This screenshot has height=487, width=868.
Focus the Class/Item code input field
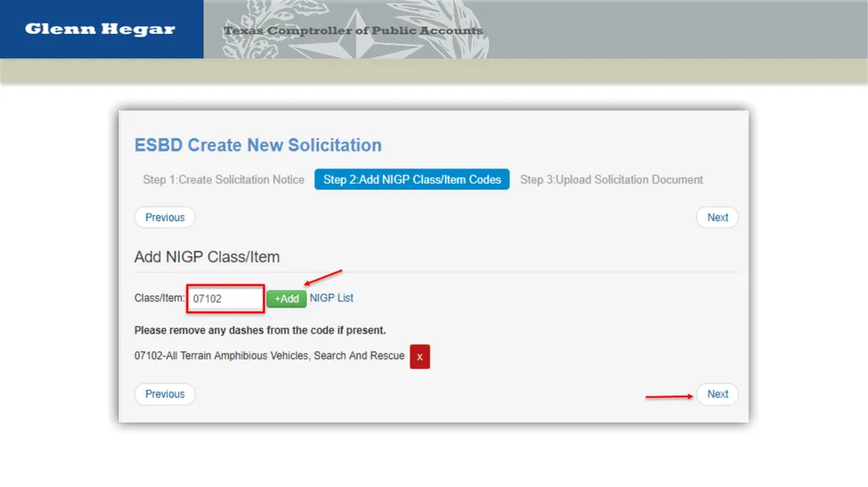coord(225,299)
